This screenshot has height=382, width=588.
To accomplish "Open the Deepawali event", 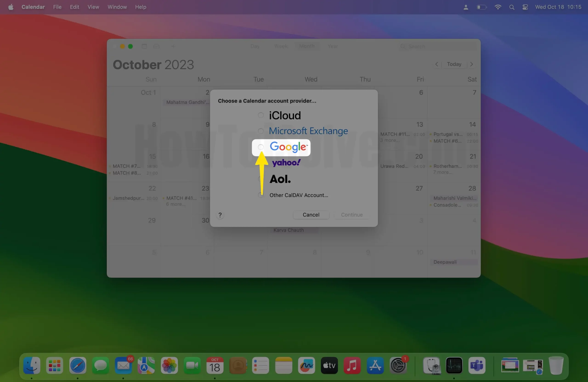I will click(x=454, y=262).
